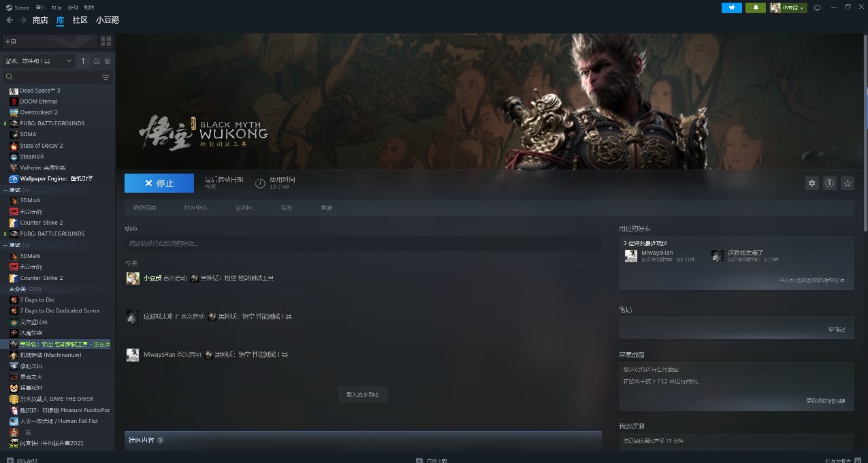Viewport: 868px width, 463px height.
Task: Click the SteamVR icon in library
Action: (14, 157)
